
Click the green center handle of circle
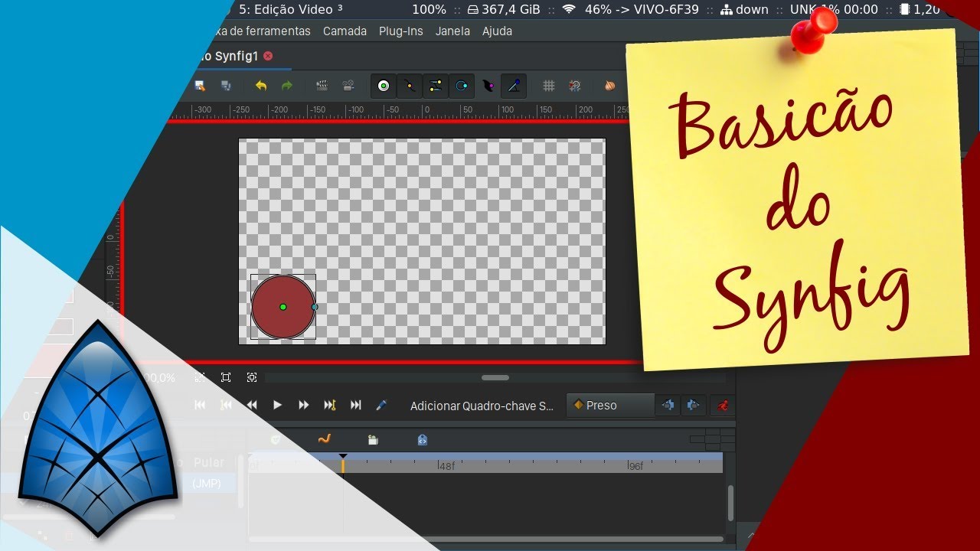click(283, 307)
